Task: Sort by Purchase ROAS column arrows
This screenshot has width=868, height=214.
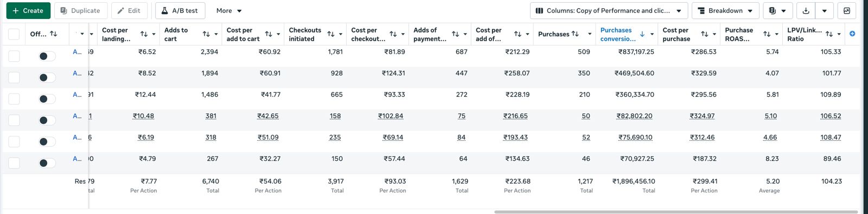Action: (x=767, y=34)
